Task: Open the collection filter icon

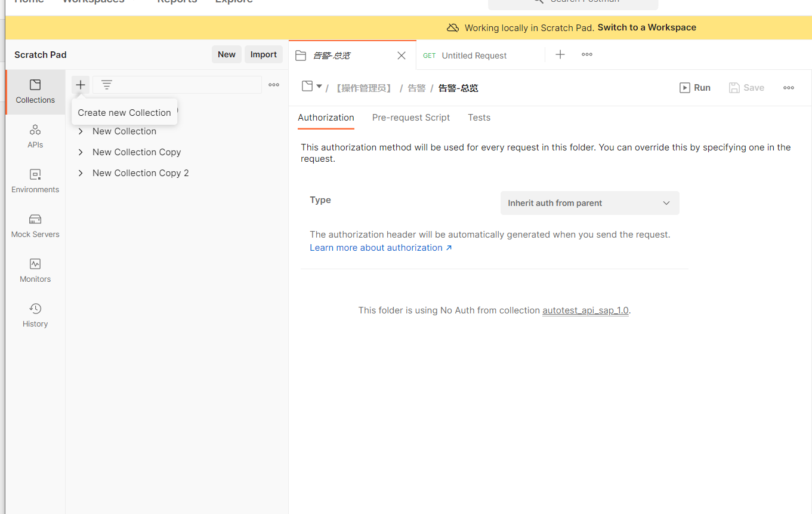Action: pyautogui.click(x=106, y=84)
